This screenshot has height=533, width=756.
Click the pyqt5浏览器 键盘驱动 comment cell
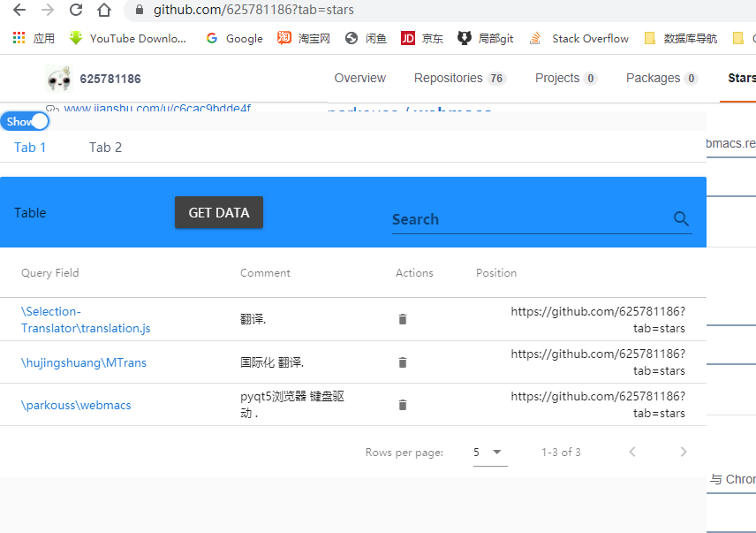292,405
